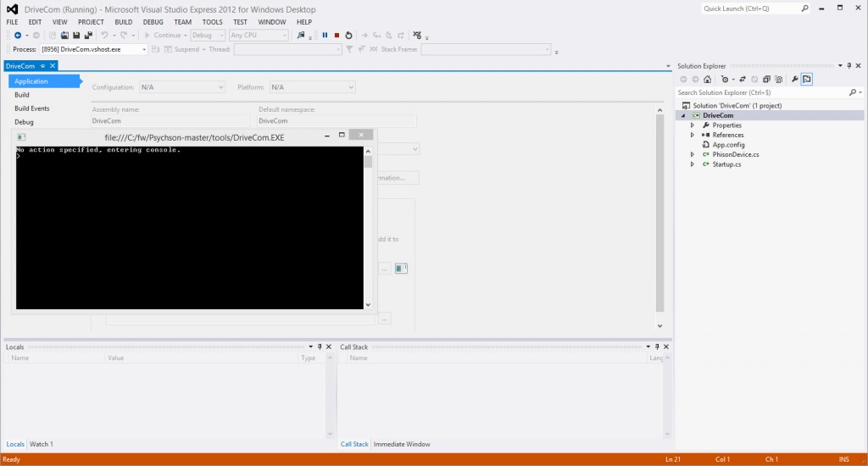Click the Undo arrow icon

click(104, 36)
